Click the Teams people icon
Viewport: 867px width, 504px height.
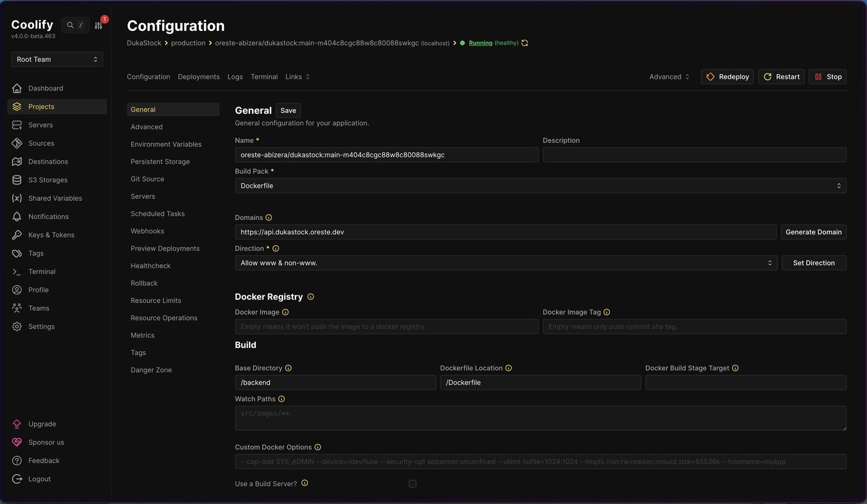point(17,308)
